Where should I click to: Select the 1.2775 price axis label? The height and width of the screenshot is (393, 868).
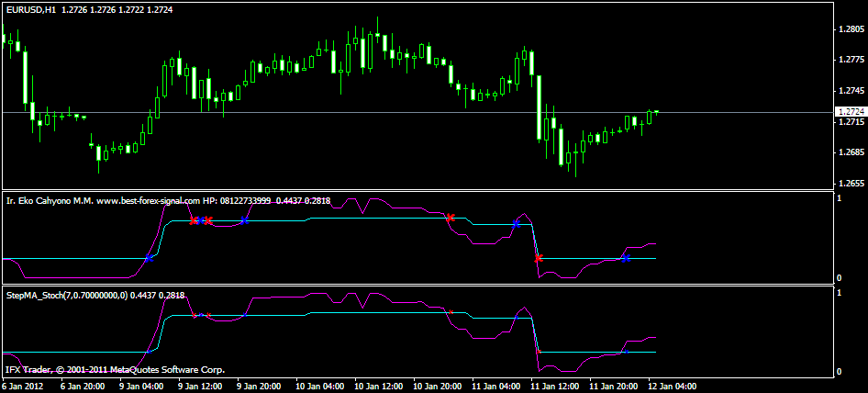tap(851, 60)
